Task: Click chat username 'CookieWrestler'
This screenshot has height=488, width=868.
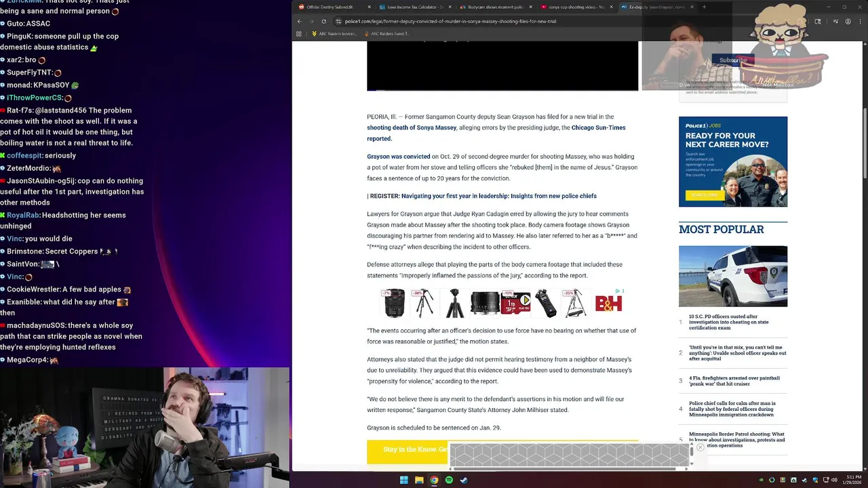Action: coord(33,289)
